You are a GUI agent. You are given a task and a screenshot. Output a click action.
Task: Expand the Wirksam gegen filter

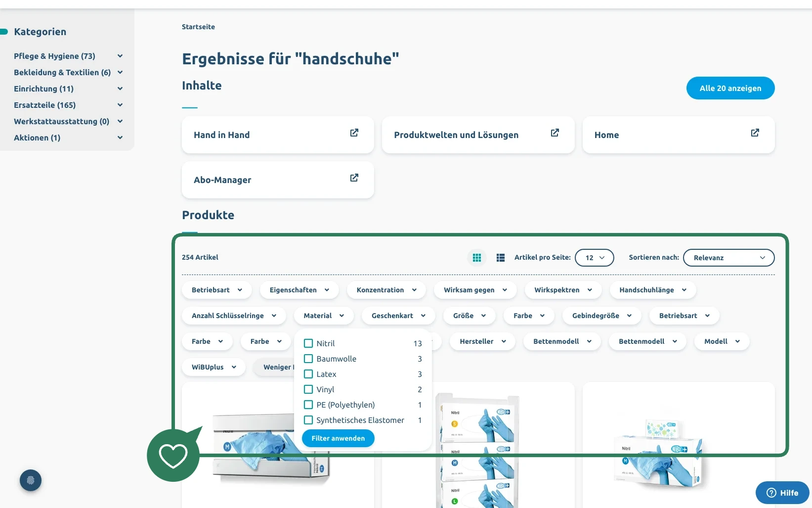[x=475, y=290]
